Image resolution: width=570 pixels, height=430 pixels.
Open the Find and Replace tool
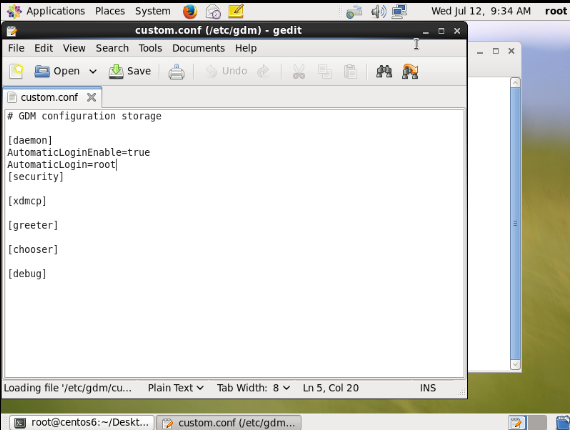[410, 71]
